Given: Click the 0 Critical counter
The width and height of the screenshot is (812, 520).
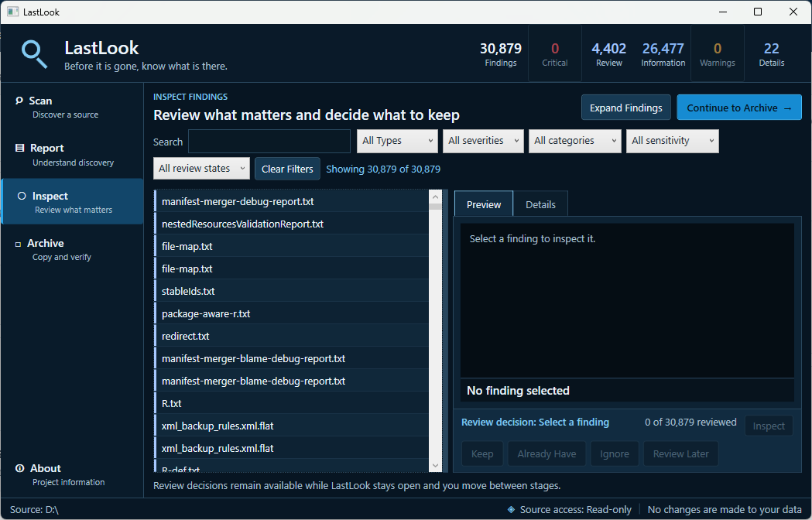Looking at the screenshot, I should coord(555,54).
